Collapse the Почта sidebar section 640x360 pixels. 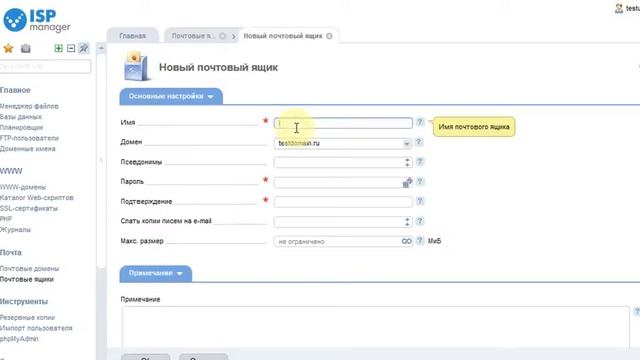point(11,252)
